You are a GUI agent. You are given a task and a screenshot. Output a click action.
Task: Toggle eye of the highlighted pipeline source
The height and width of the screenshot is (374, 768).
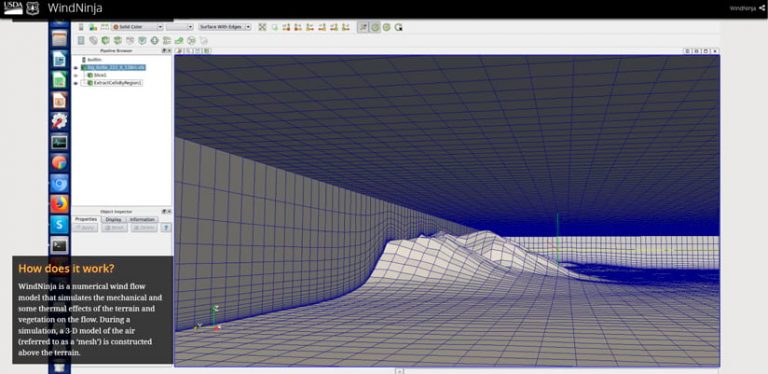[76, 68]
